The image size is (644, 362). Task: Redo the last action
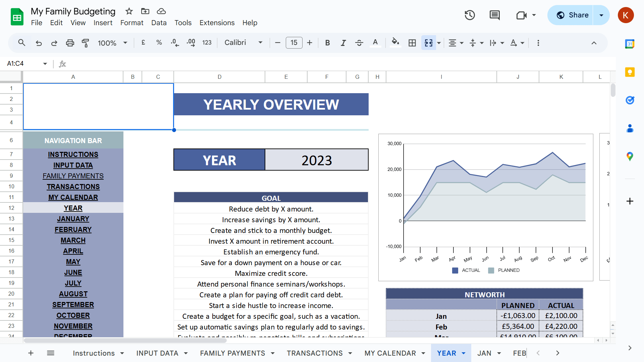click(54, 43)
